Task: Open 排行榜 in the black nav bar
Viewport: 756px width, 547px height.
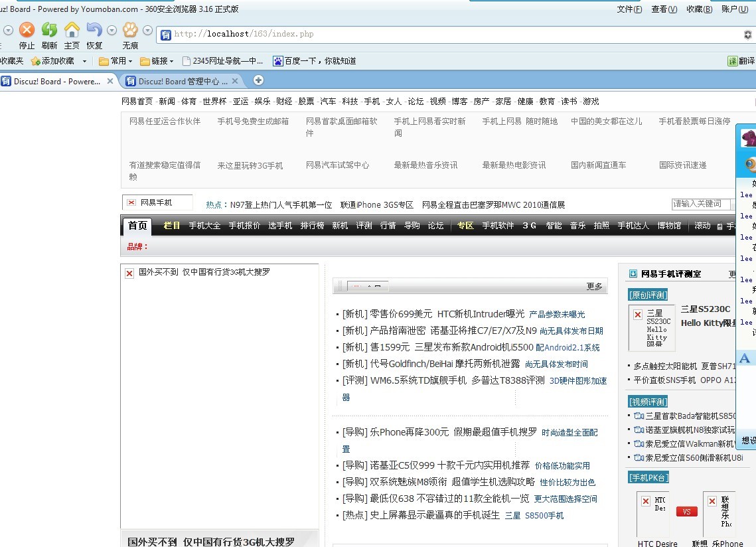Action: [312, 226]
